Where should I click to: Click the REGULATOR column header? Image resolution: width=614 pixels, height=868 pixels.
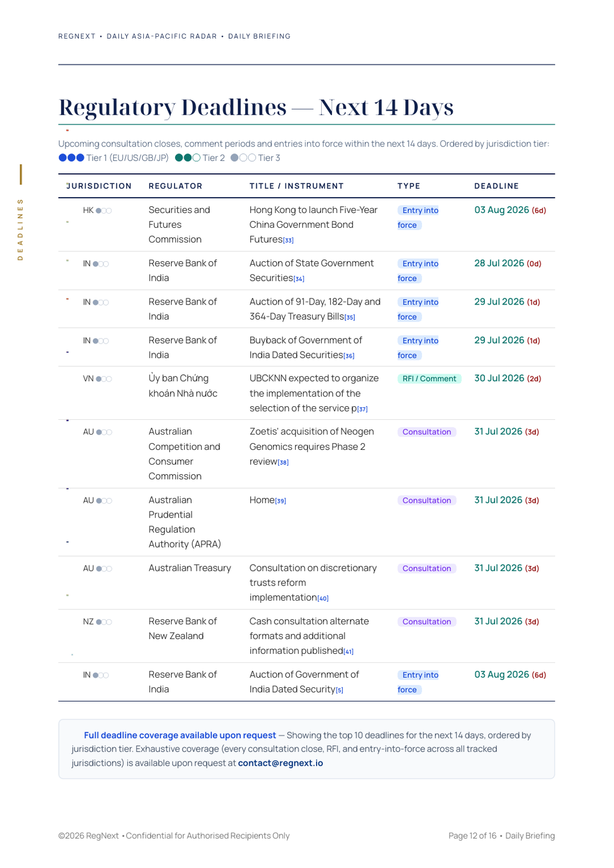click(x=175, y=186)
